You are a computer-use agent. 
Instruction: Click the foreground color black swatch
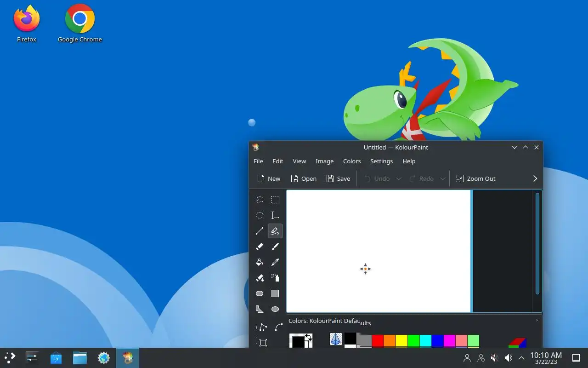[x=298, y=341]
